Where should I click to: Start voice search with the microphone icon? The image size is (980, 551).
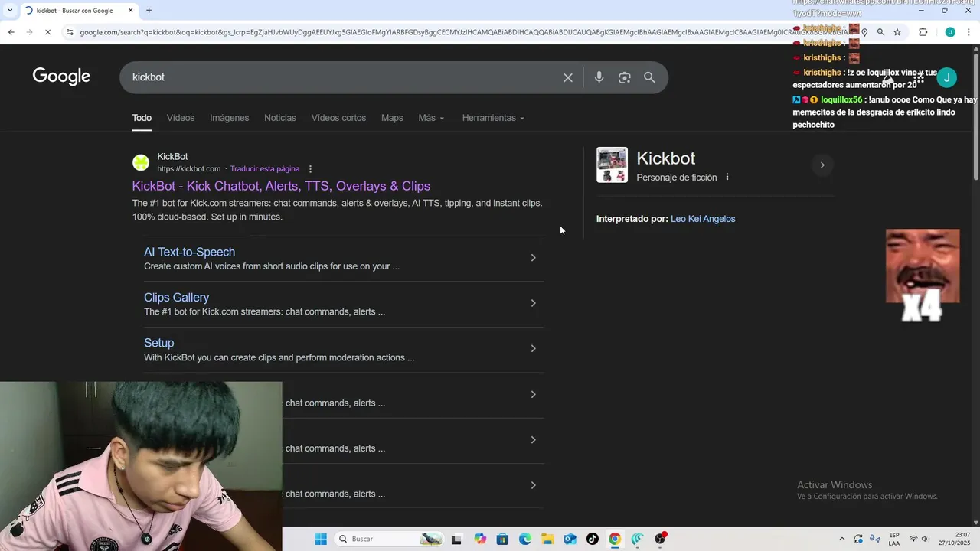coord(599,77)
